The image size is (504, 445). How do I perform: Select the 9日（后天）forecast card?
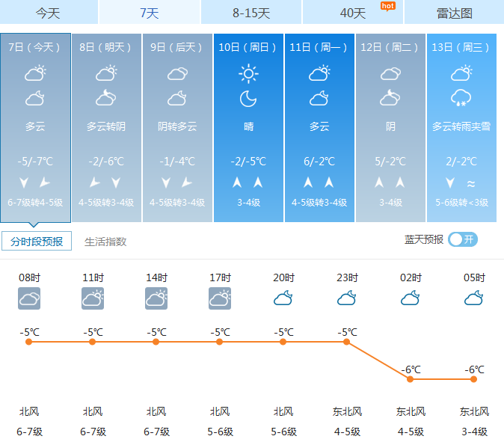[177, 128]
